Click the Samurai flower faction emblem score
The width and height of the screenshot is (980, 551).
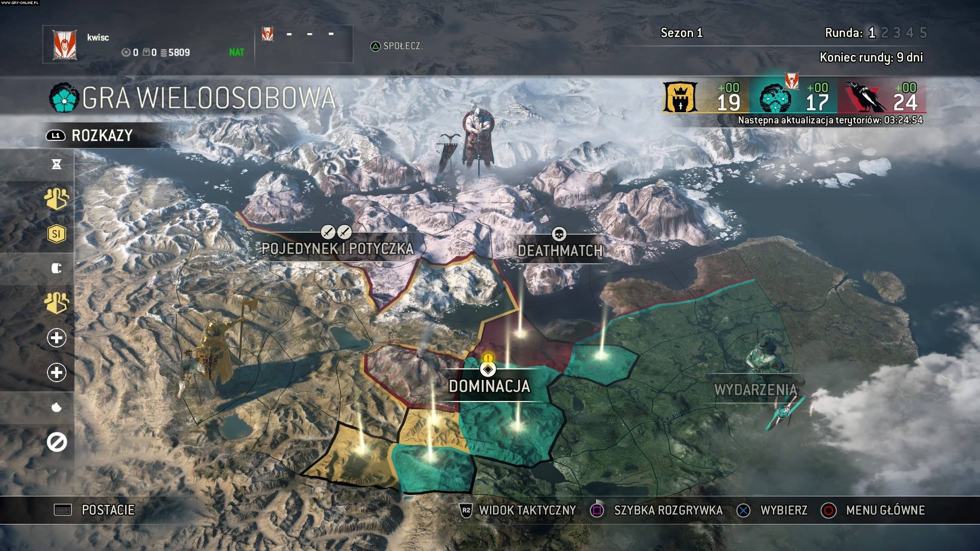tap(775, 98)
